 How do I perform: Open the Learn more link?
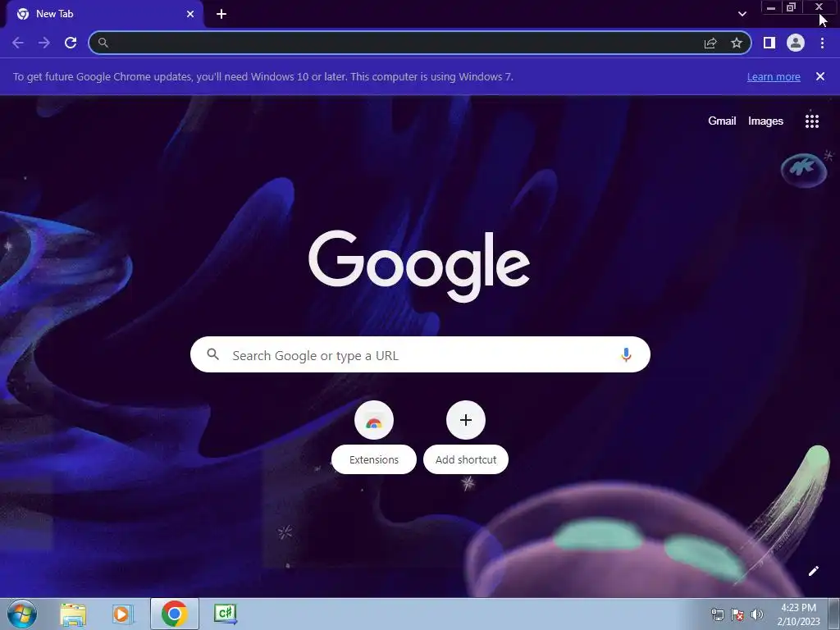pos(774,76)
